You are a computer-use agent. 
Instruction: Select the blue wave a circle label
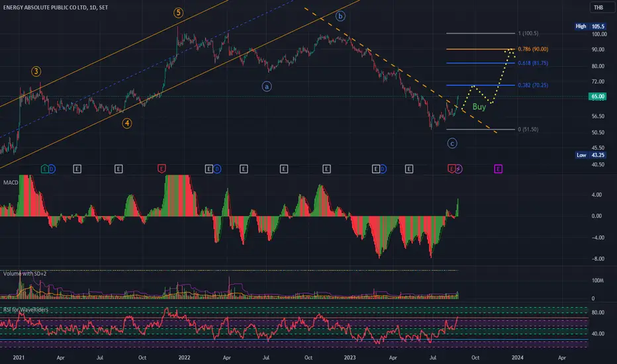pos(267,87)
